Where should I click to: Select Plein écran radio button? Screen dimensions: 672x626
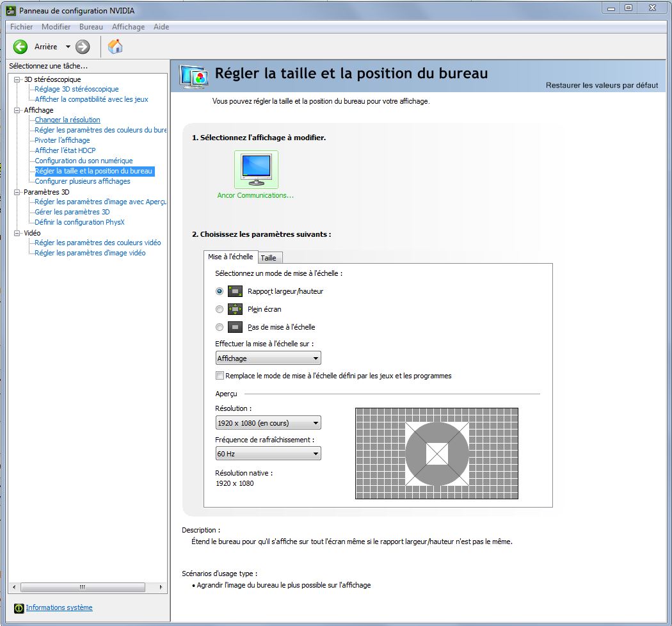[x=220, y=309]
